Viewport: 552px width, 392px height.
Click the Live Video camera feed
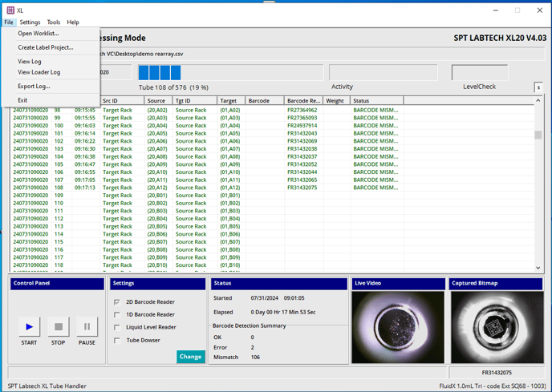pos(398,327)
